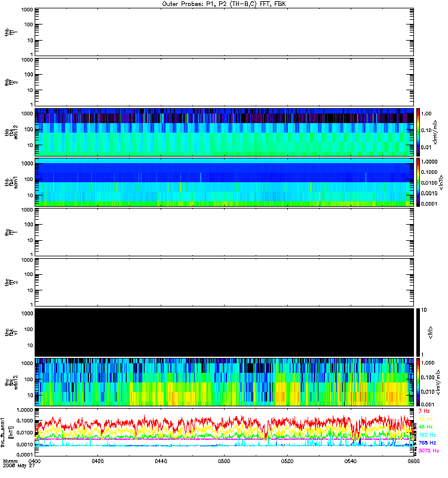Click the empty thc fff 2 panel
448x478 pixels.
point(224,282)
